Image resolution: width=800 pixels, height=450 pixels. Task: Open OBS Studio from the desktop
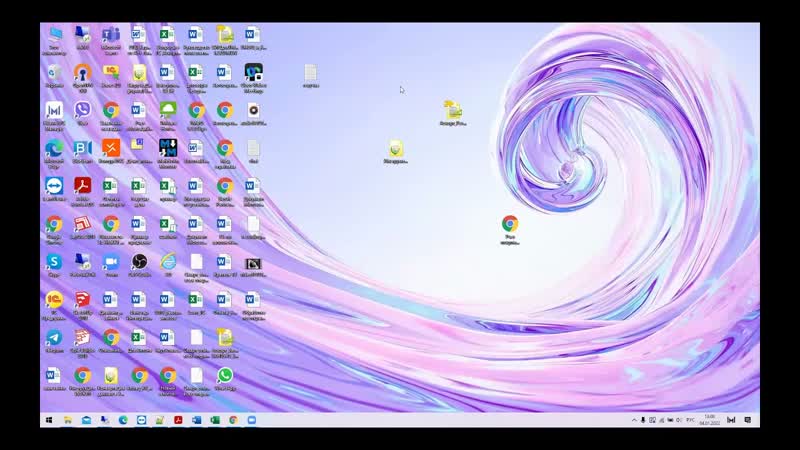click(139, 262)
